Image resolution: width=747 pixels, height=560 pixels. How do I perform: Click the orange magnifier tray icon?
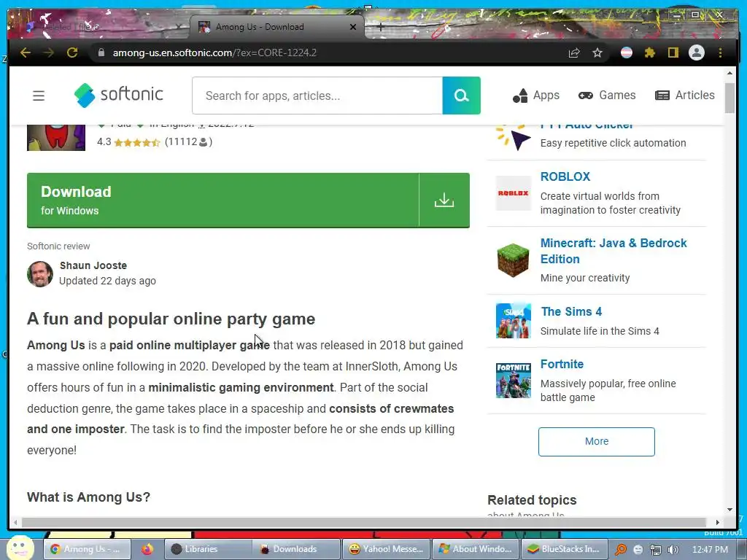click(621, 550)
